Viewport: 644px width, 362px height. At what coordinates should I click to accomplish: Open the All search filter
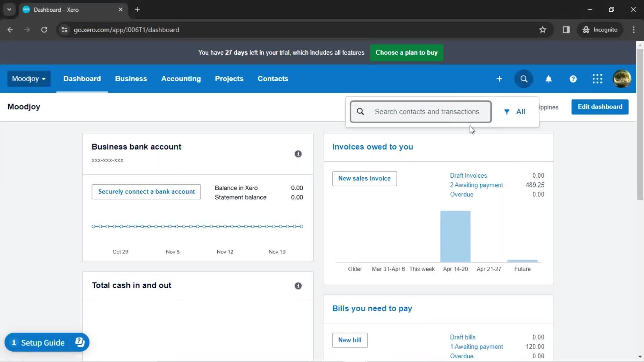515,112
